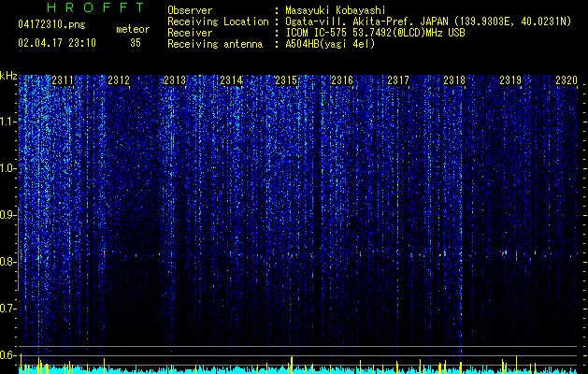Click the 0.6 frequency axis label

tap(8, 355)
